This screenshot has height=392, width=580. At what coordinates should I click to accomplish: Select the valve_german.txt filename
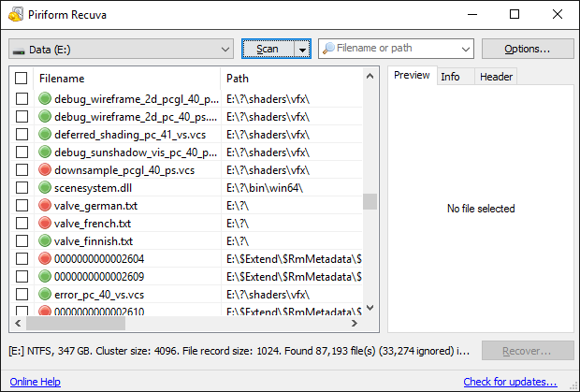point(95,206)
